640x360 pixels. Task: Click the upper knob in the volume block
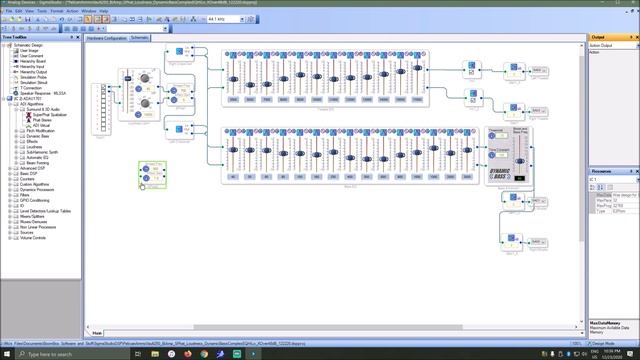144,78
